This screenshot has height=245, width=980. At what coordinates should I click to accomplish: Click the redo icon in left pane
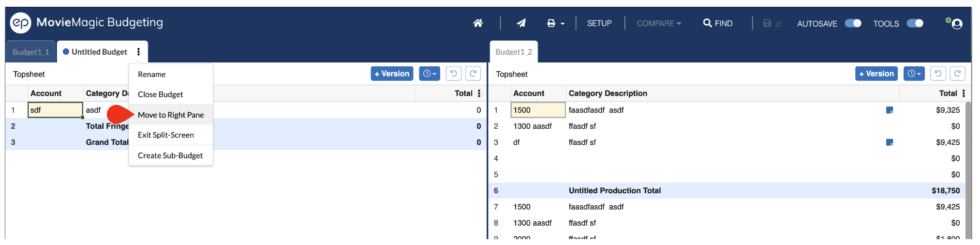[473, 74]
